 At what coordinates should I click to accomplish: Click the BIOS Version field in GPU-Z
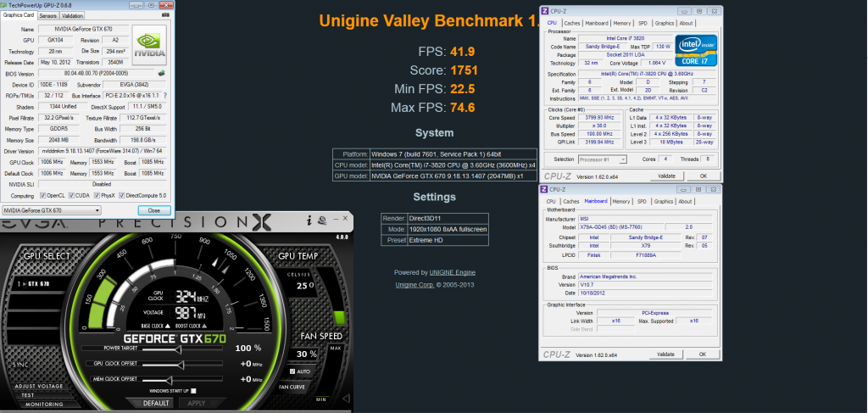coord(97,74)
